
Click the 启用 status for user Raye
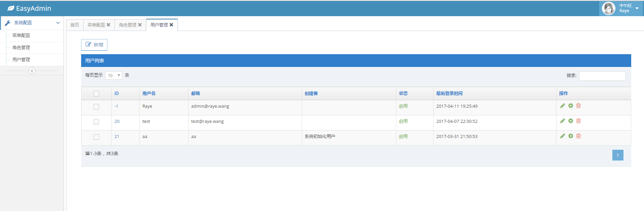tap(403, 106)
